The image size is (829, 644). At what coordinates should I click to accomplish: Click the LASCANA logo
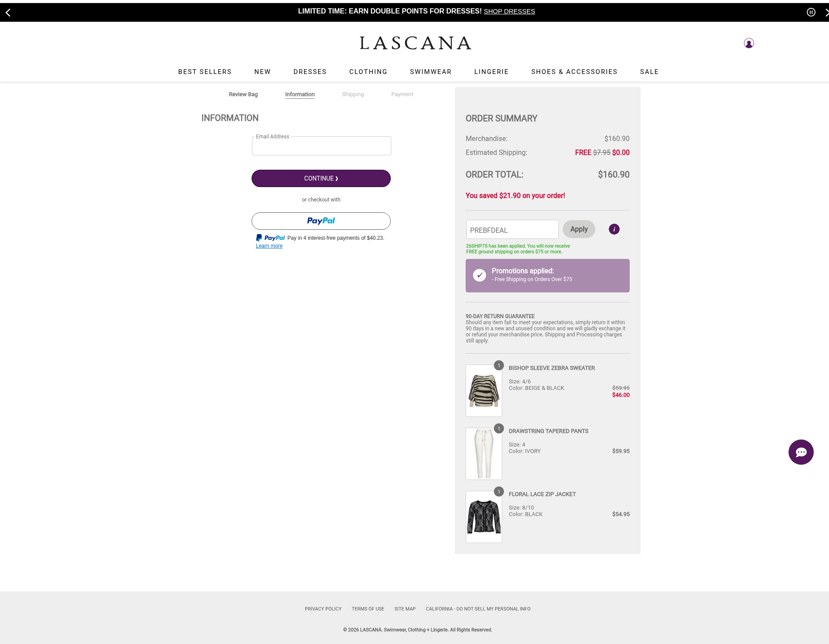(x=415, y=43)
